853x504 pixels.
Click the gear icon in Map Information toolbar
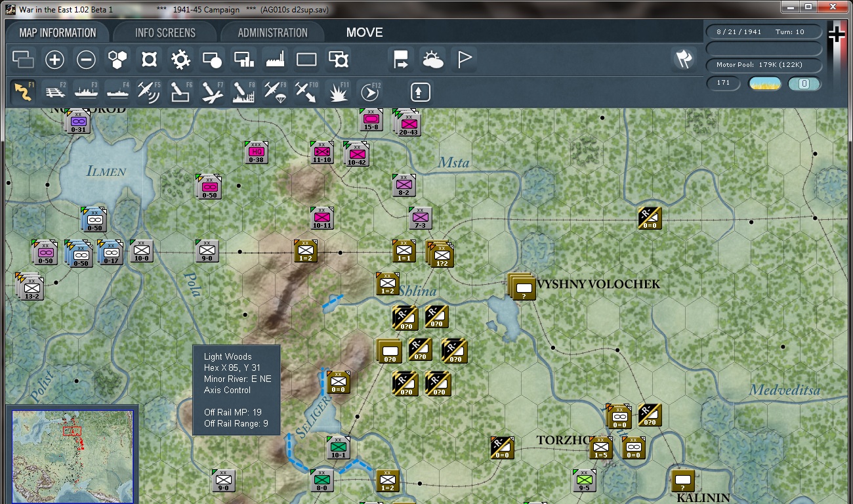tap(180, 60)
